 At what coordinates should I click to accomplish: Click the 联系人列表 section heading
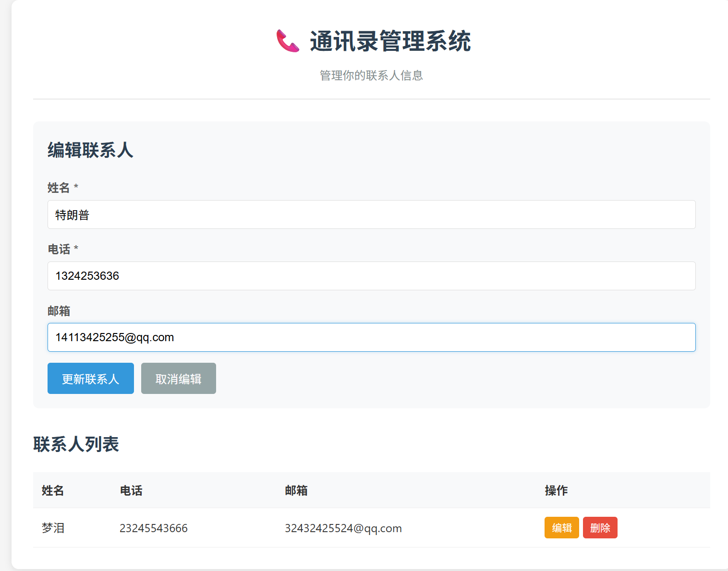[x=76, y=444]
